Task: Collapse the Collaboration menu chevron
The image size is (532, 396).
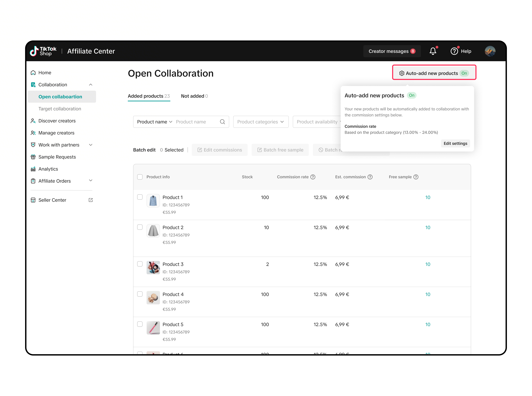Action: tap(91, 85)
